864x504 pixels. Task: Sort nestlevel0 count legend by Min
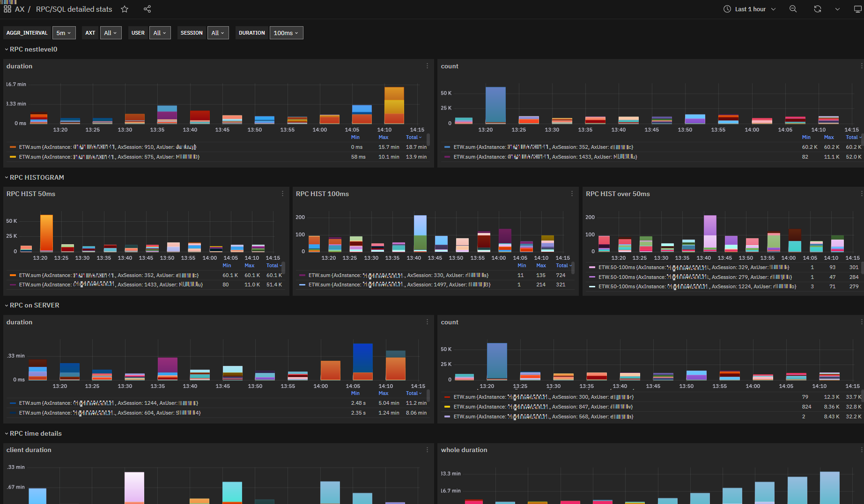pyautogui.click(x=806, y=137)
